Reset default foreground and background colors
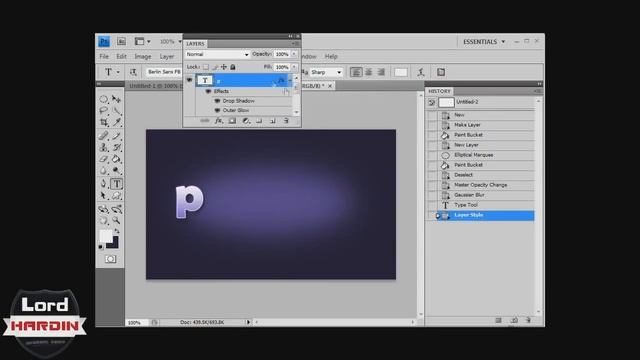640x360 pixels. (x=101, y=247)
